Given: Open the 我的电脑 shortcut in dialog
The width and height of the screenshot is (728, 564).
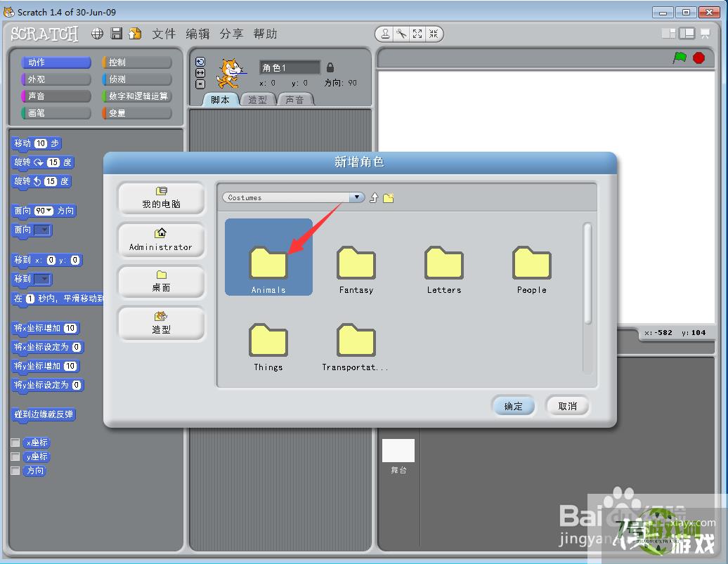Looking at the screenshot, I should click(x=161, y=198).
